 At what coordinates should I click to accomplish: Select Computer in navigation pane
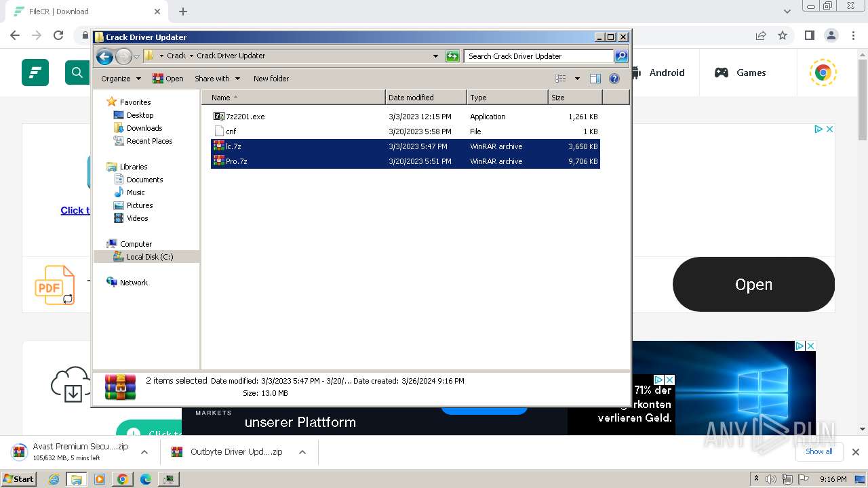130,244
